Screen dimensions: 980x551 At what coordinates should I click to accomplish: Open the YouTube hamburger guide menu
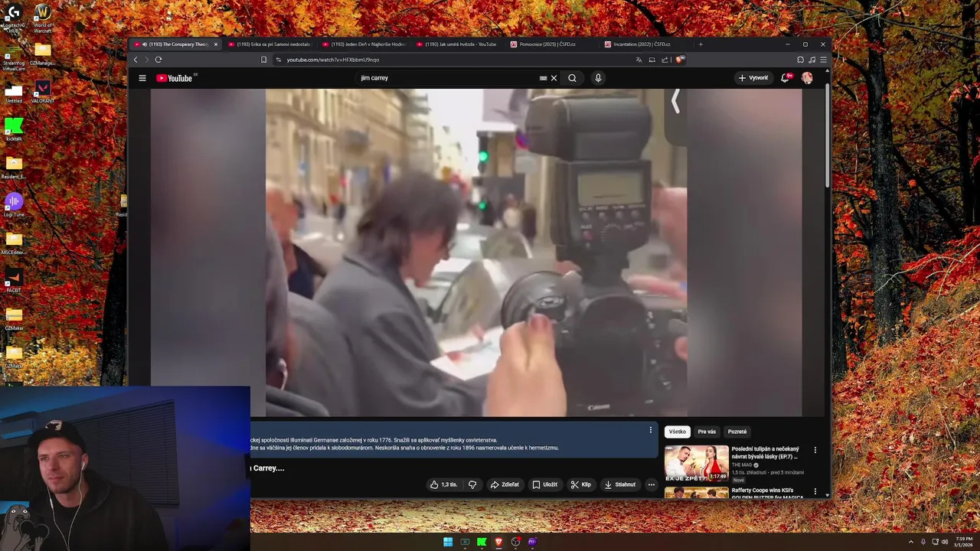142,78
